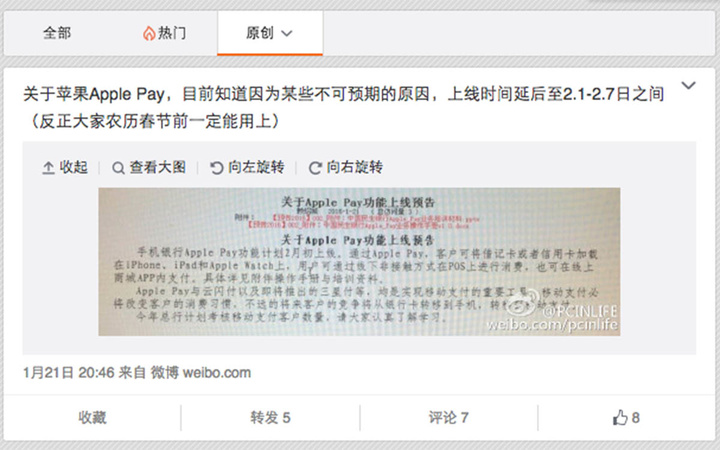This screenshot has width=720, height=450.
Task: Follow the 微博 weibo.com source link
Action: (x=201, y=372)
